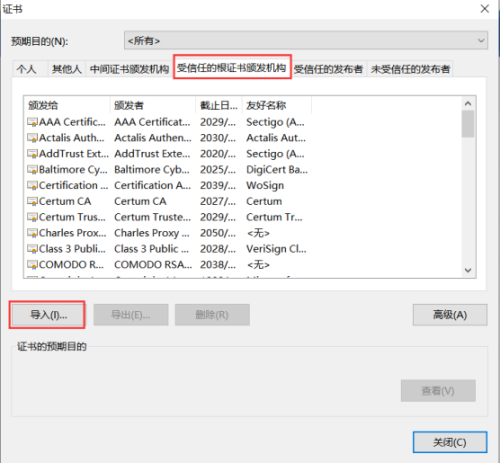Viewport: 500px width, 463px height.
Task: Switch to the 个人 tab
Action: [27, 69]
